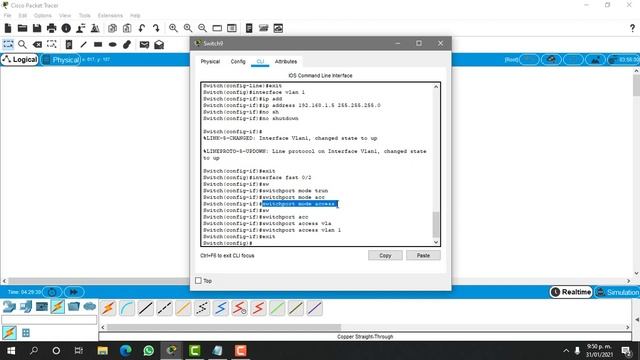Select the Connections lightning category
640x360 pixels.
pos(58,307)
